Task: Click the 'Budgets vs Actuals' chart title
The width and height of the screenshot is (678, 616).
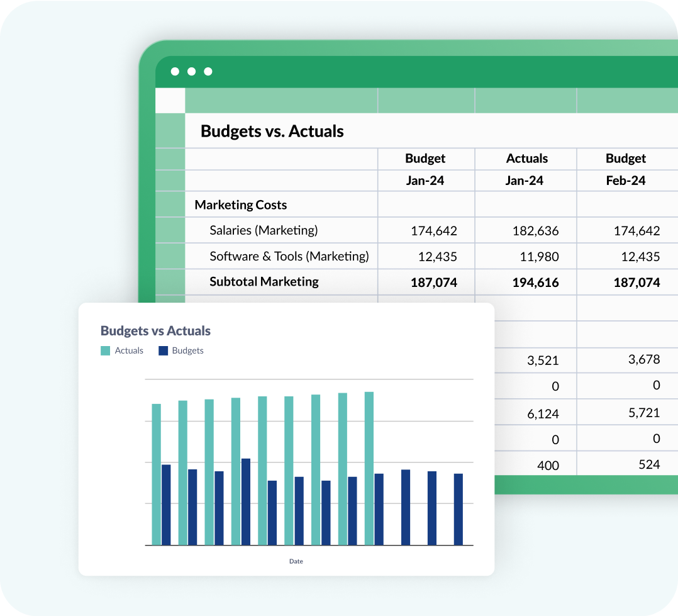Action: click(x=155, y=330)
